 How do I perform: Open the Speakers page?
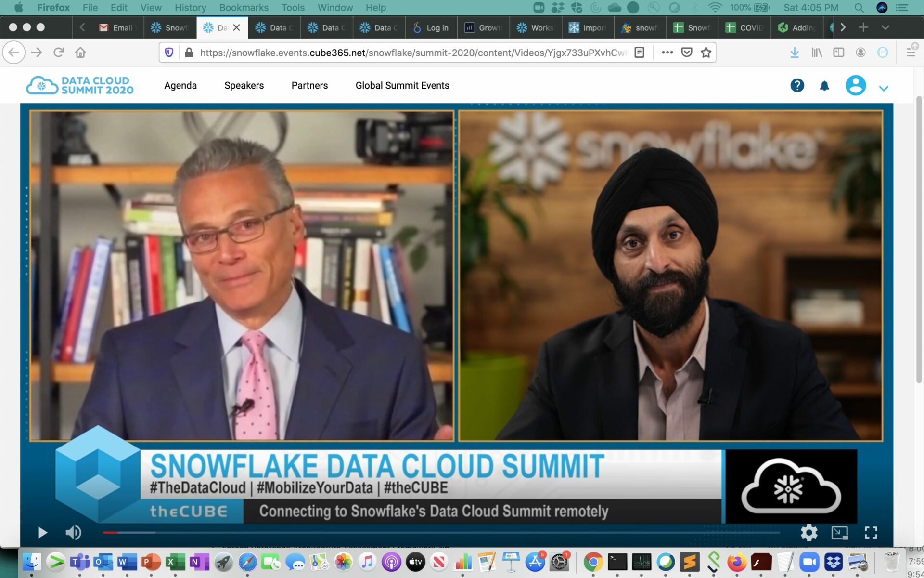pyautogui.click(x=244, y=86)
